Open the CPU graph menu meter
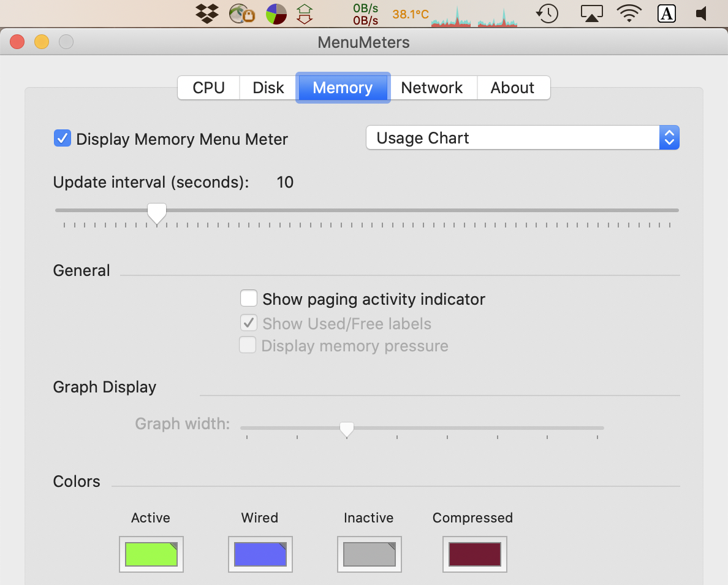The width and height of the screenshot is (728, 585). click(x=474, y=17)
